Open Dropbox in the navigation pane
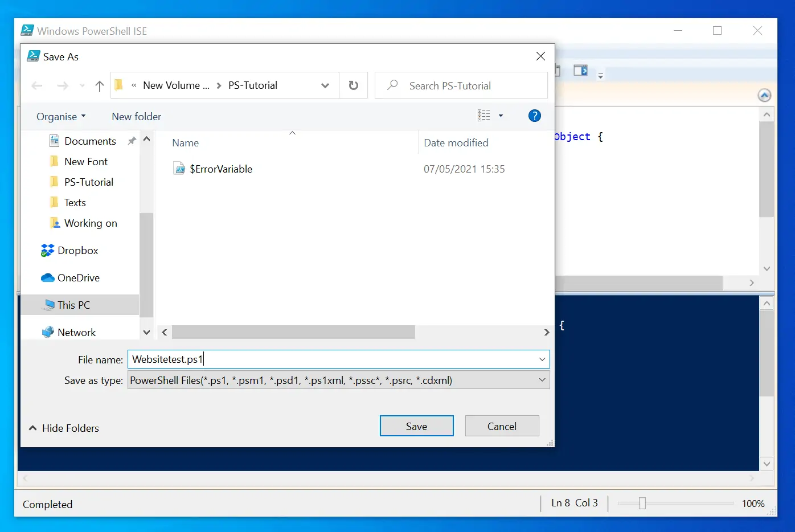This screenshot has width=795, height=532. pyautogui.click(x=77, y=250)
